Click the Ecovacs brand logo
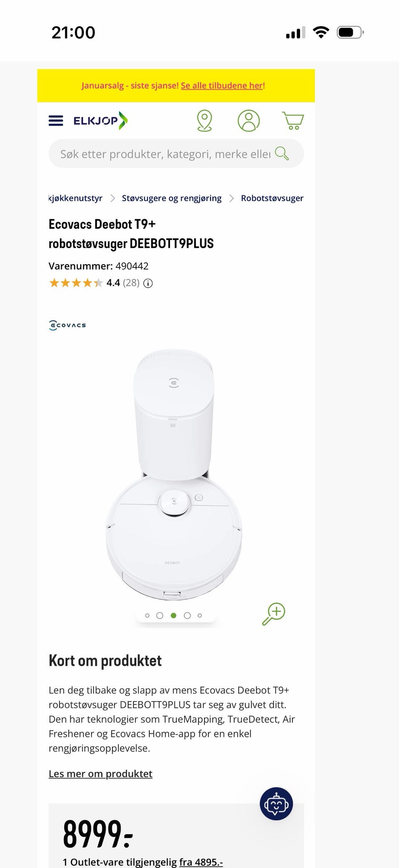The width and height of the screenshot is (399, 868). tap(67, 325)
